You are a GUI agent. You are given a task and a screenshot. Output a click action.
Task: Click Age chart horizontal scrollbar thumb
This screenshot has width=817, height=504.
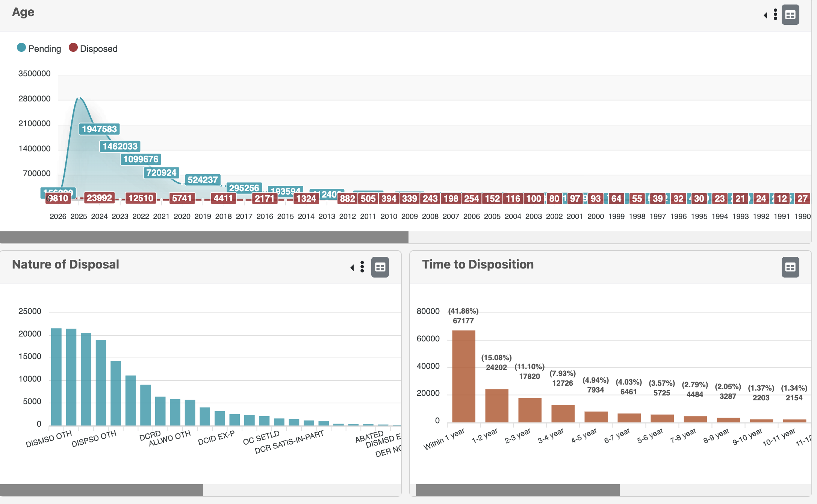click(x=204, y=237)
